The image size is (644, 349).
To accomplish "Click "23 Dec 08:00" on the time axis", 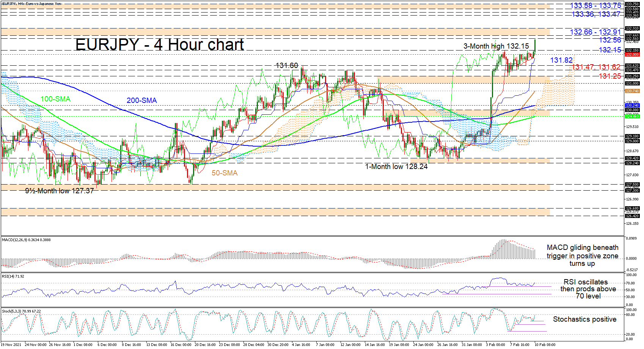I will [x=229, y=344].
